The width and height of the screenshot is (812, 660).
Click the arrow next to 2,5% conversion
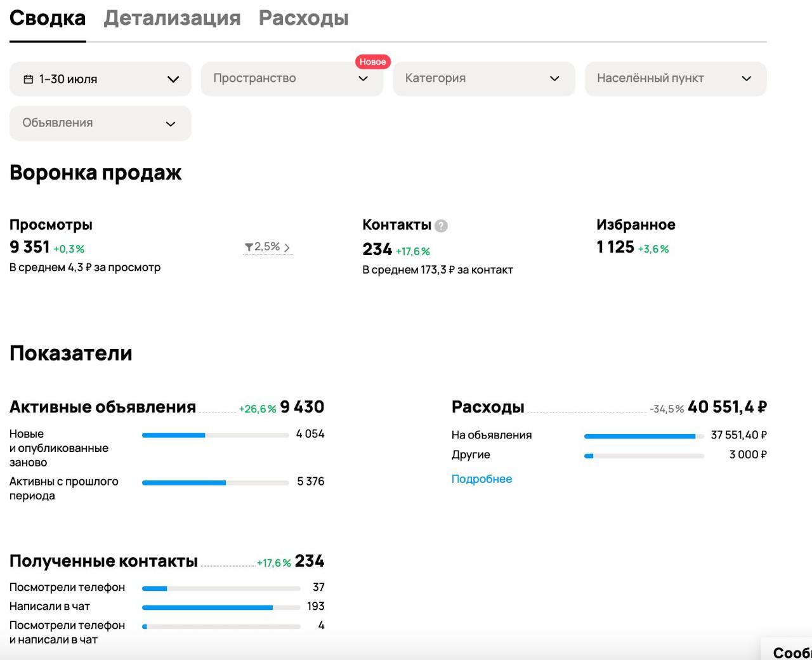click(287, 247)
